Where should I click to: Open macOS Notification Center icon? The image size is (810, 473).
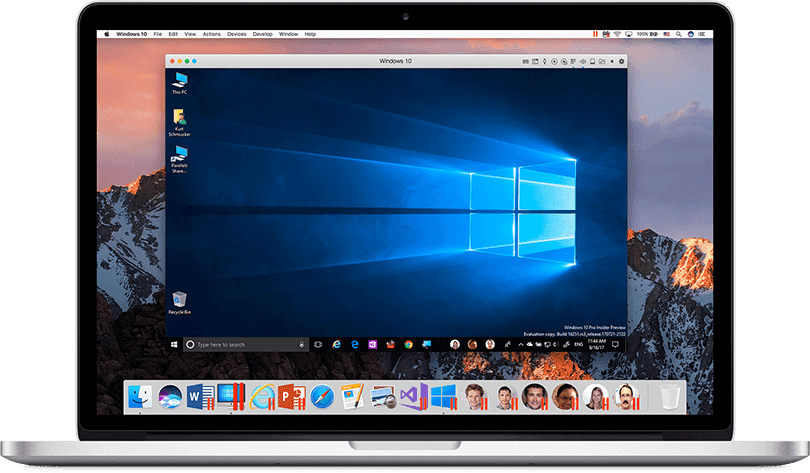702,34
